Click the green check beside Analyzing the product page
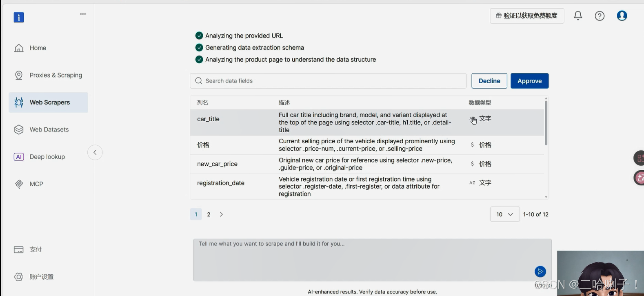Image resolution: width=644 pixels, height=296 pixels. pos(199,60)
